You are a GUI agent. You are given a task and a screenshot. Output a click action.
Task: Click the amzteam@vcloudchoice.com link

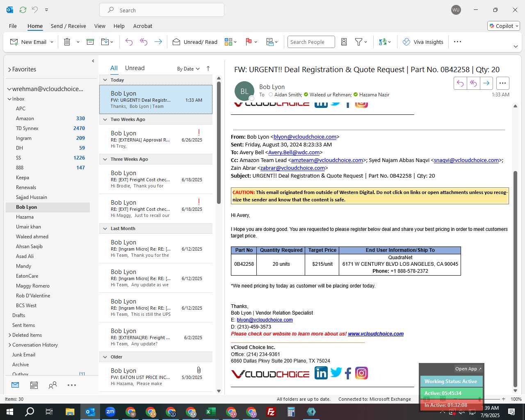pos(327,160)
